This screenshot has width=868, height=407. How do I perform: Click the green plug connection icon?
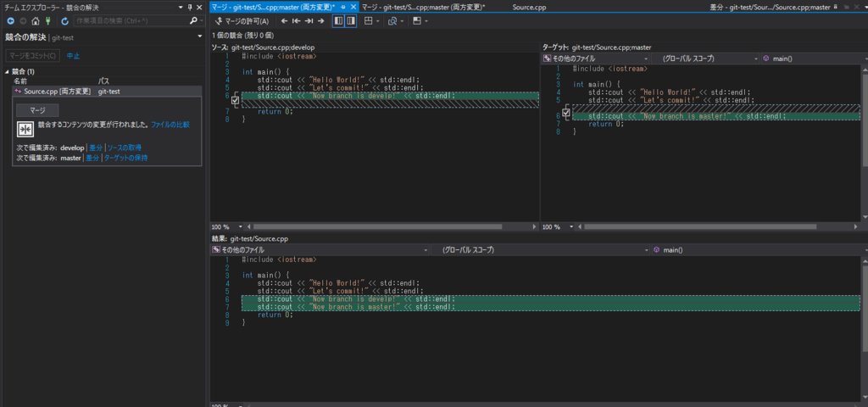pos(47,20)
